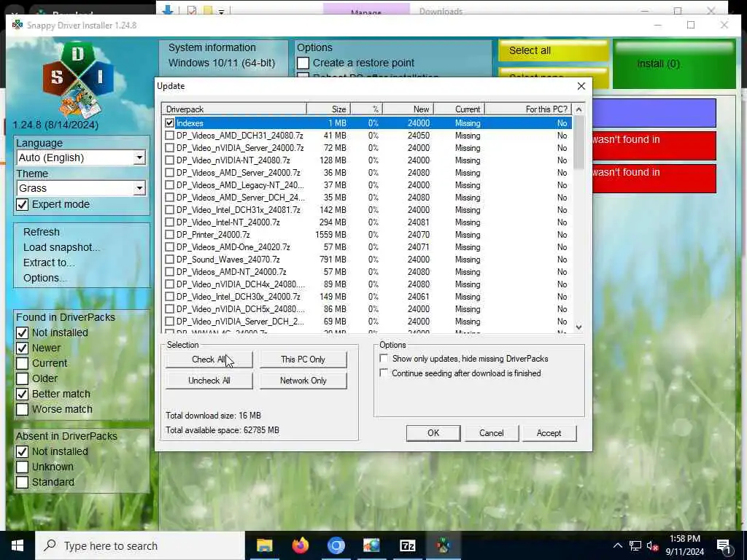Close the Update dialog with the X
Image resolution: width=747 pixels, height=560 pixels.
tap(581, 86)
